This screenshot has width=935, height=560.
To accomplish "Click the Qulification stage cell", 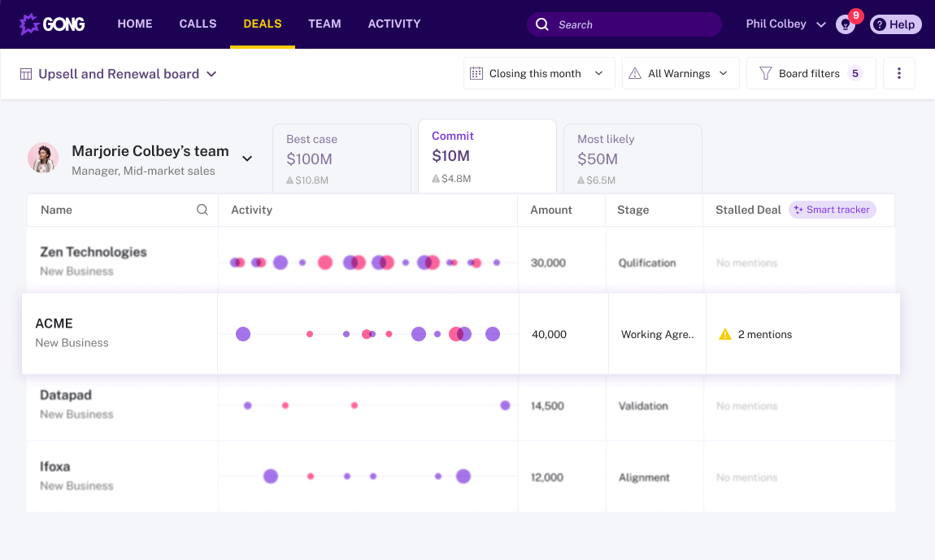I will click(x=647, y=263).
